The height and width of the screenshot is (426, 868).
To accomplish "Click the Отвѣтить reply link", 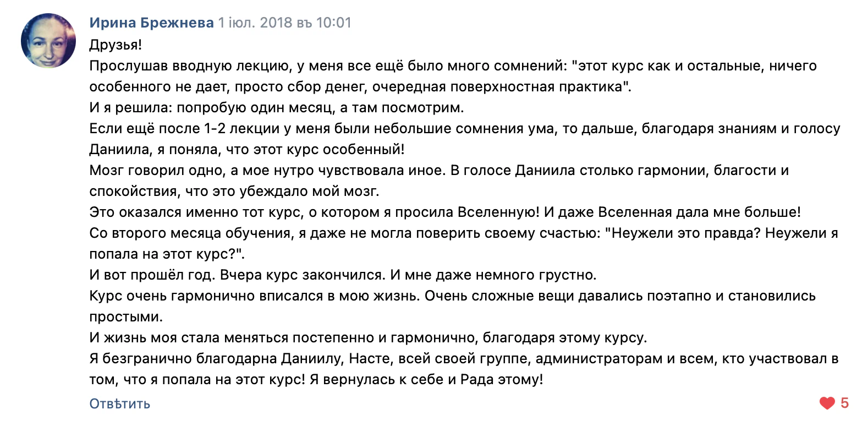I will pyautogui.click(x=120, y=403).
